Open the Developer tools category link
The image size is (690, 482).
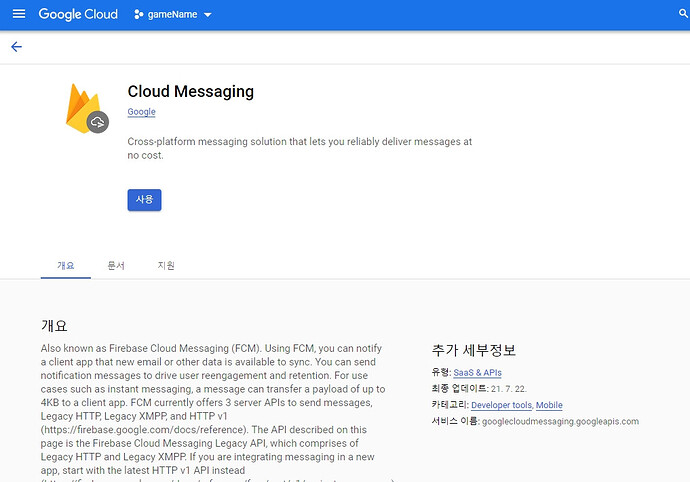[x=502, y=405]
